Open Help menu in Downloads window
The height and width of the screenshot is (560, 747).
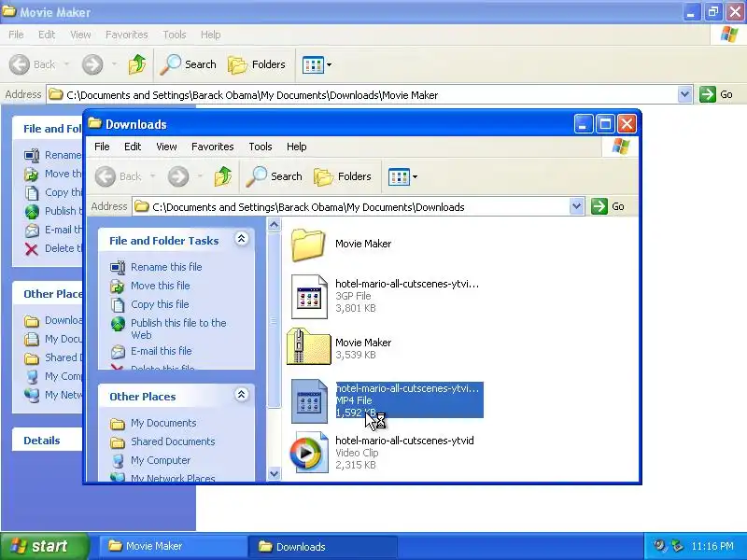coord(296,147)
